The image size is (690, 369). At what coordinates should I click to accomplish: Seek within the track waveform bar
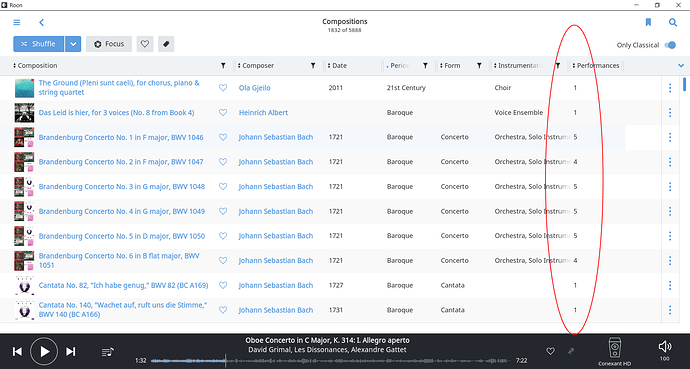pyautogui.click(x=331, y=361)
